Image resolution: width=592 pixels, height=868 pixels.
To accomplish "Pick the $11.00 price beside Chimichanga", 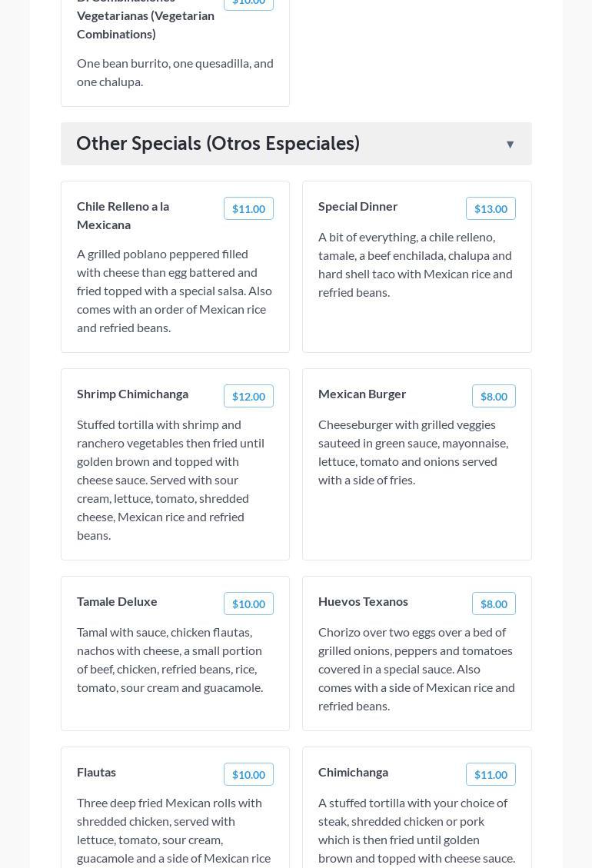I will pyautogui.click(x=491, y=775).
